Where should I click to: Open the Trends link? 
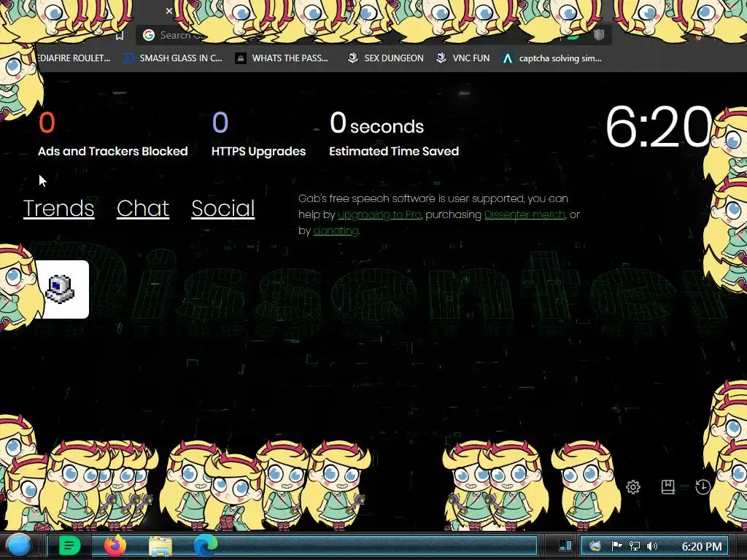58,209
